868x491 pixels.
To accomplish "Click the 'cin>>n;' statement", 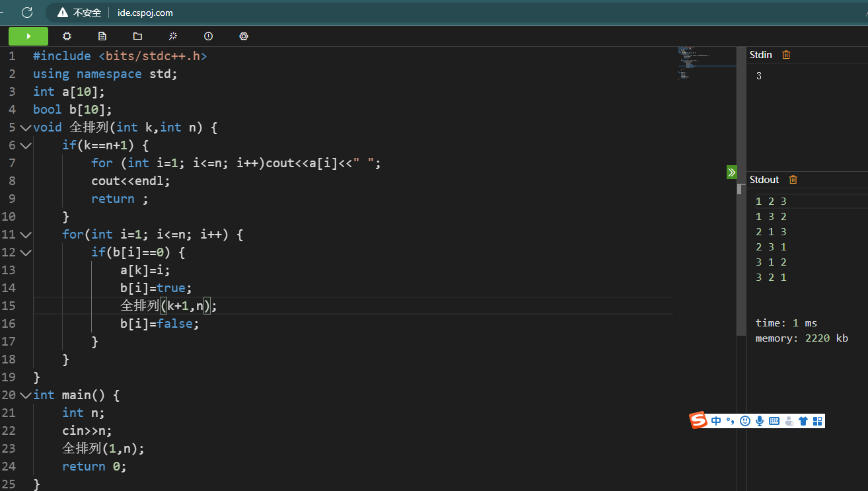I will 87,430.
